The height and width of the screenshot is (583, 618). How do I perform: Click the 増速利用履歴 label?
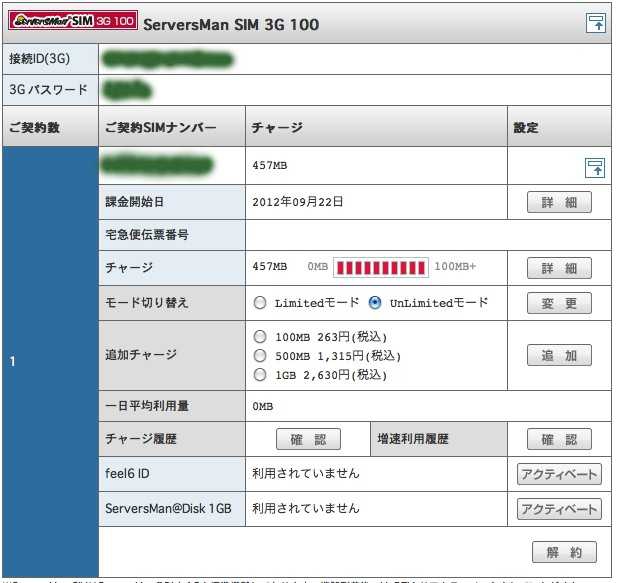coord(413,439)
